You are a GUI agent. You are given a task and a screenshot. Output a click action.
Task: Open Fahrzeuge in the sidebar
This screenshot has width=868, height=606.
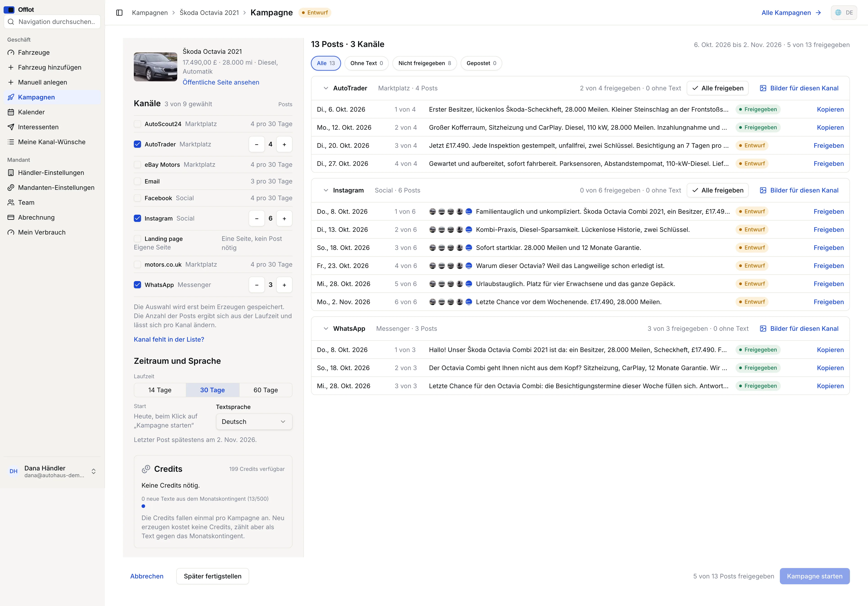click(52, 52)
